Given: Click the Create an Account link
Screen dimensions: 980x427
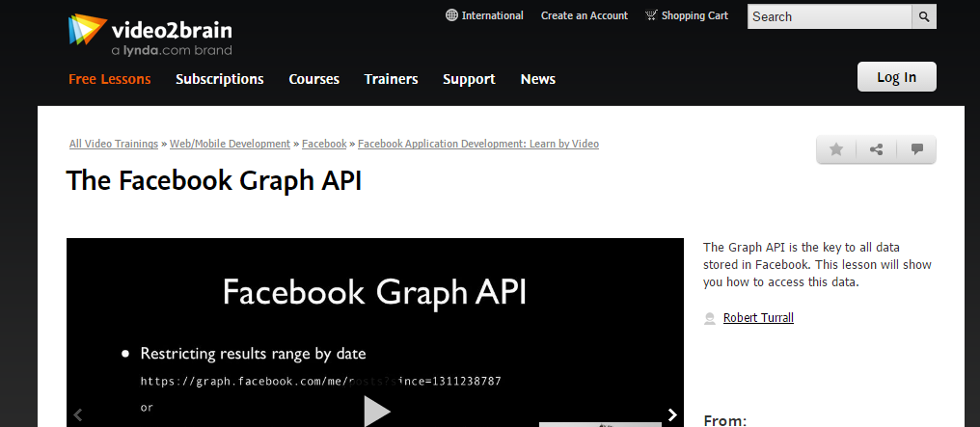Looking at the screenshot, I should coord(585,15).
